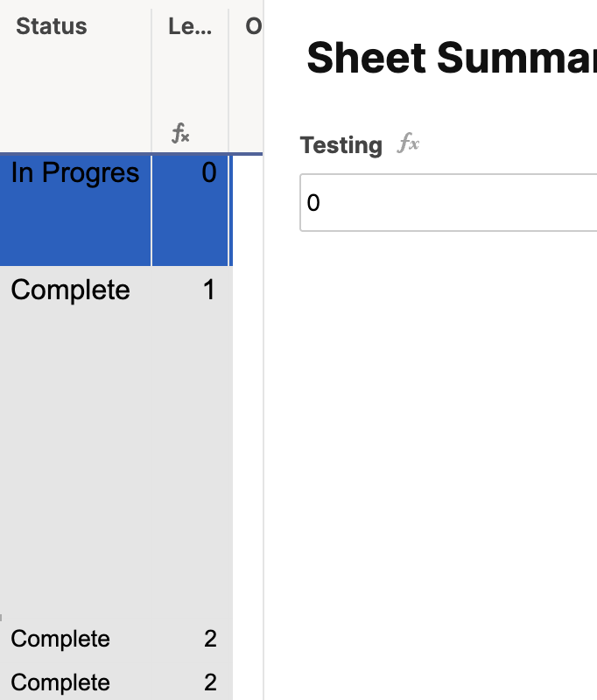Select the partially visible O column header
This screenshot has width=597, height=700.
(x=246, y=76)
